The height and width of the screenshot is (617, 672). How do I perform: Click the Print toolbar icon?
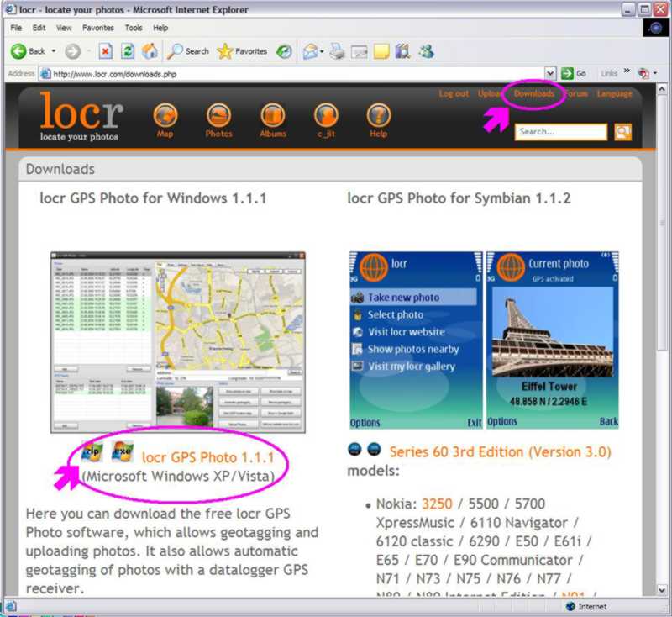pos(338,51)
